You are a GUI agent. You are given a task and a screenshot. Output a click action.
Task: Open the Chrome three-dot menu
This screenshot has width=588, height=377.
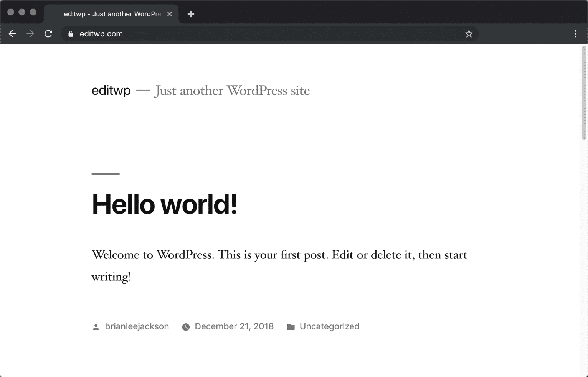(x=575, y=34)
